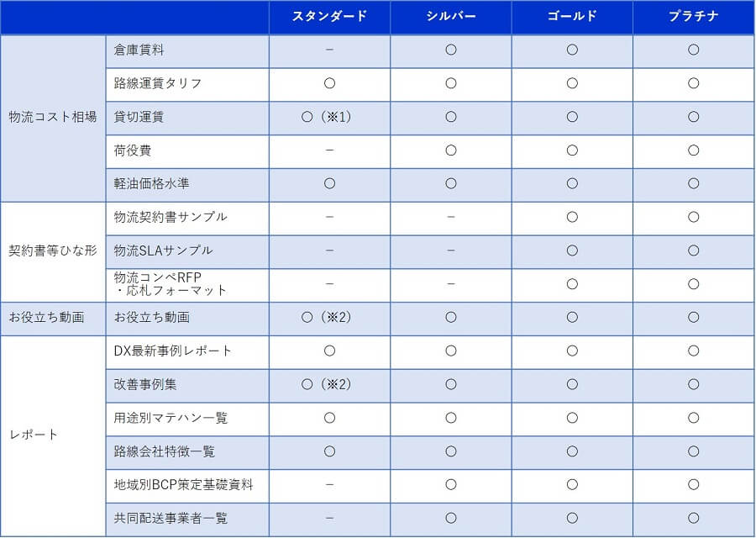Viewport: 756px width, 538px height.
Task: Click the レポート category cell
Action: [x=34, y=435]
